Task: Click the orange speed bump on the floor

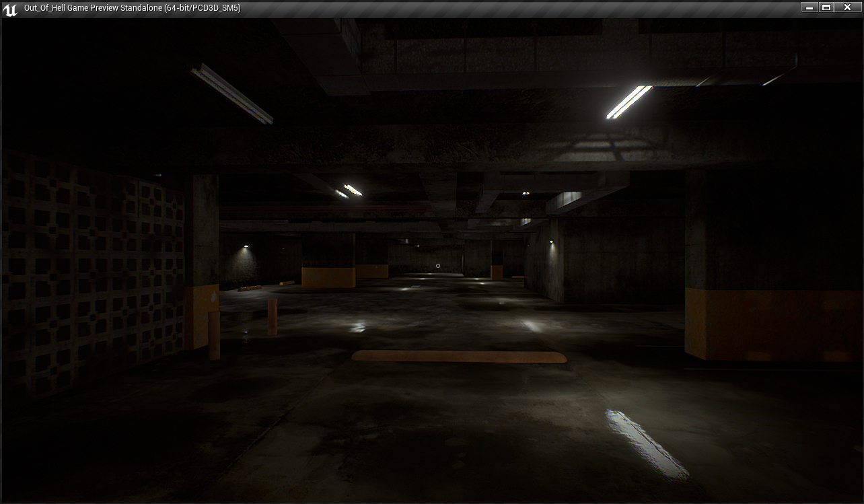Action: tap(459, 357)
